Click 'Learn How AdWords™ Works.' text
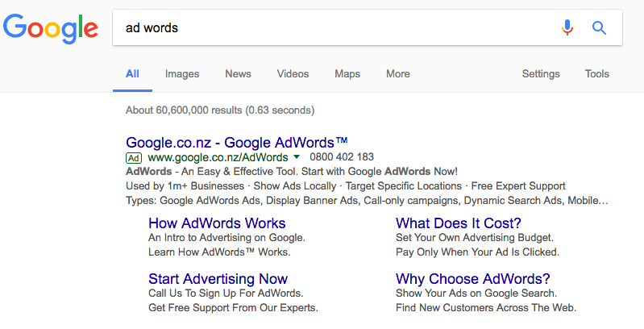Viewport: 644px width, 329px height. (x=219, y=252)
